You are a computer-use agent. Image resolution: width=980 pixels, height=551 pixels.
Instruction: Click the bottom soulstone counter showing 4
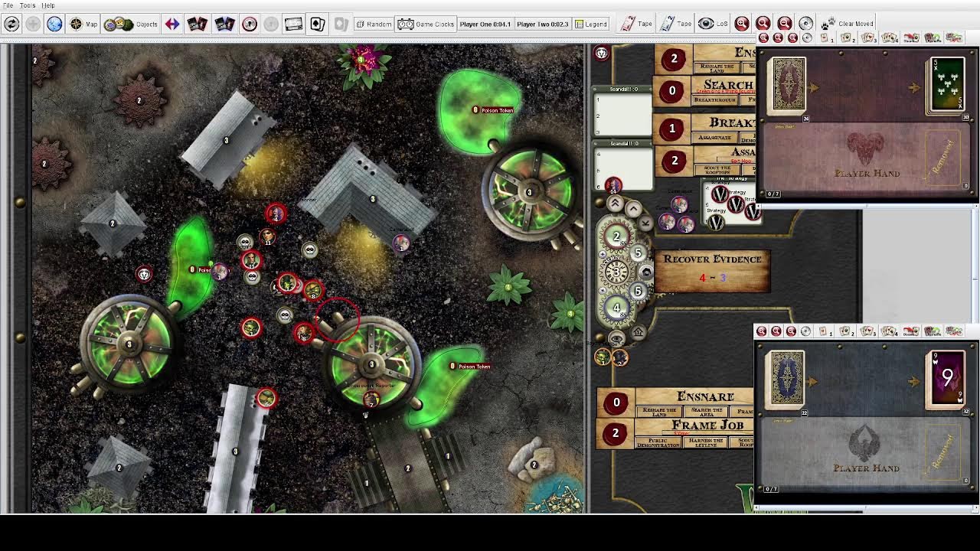click(616, 308)
